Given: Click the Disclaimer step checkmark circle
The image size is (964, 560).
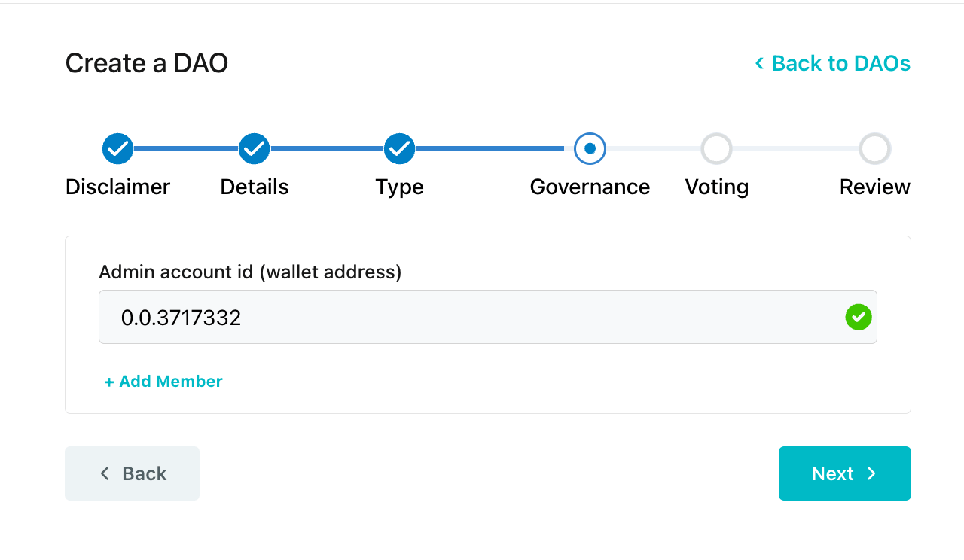Looking at the screenshot, I should point(117,149).
